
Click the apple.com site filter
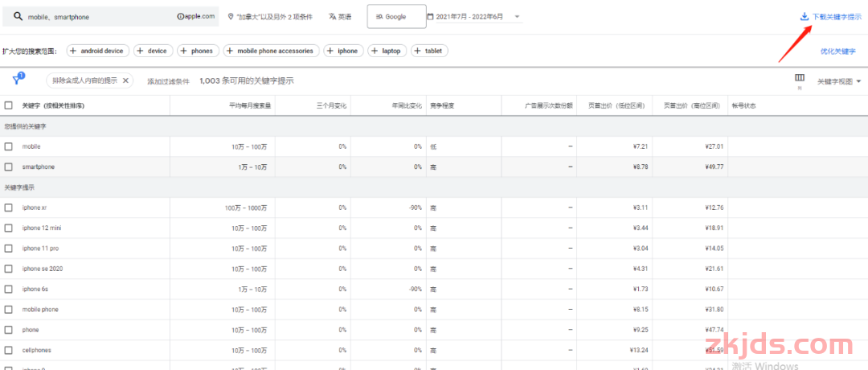[x=196, y=17]
